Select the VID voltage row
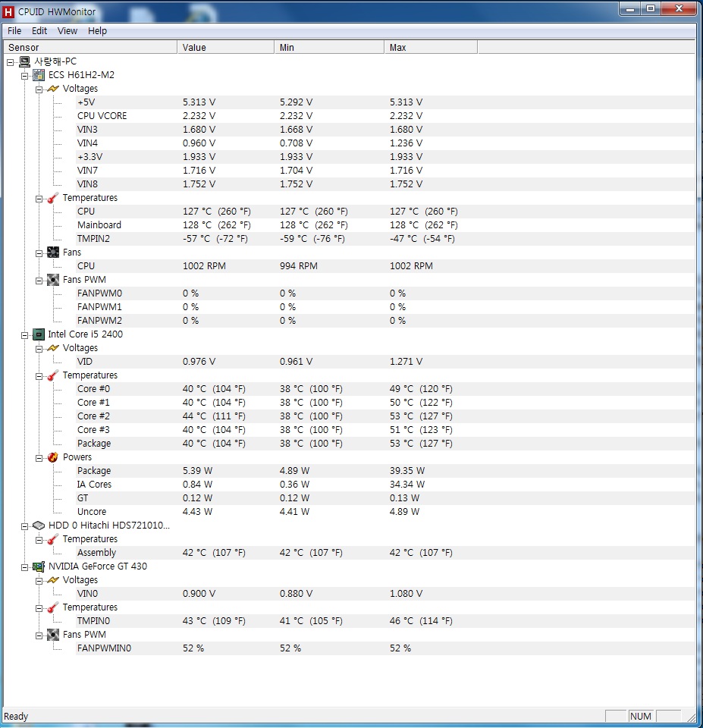703x728 pixels. pyautogui.click(x=385, y=361)
